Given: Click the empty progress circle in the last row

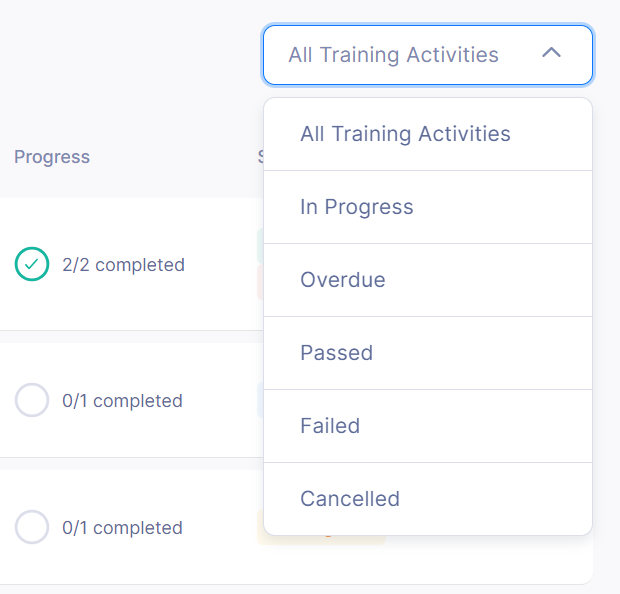Looking at the screenshot, I should 32,527.
